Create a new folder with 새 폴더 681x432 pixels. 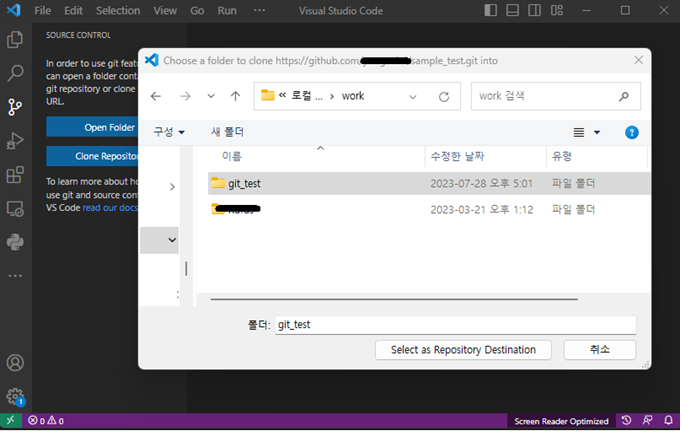(227, 132)
